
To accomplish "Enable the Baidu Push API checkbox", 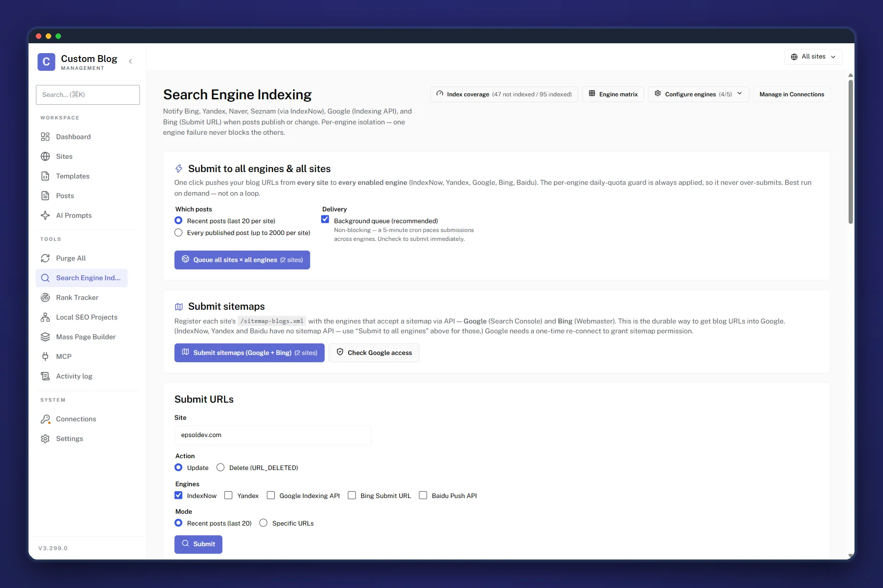I will pos(423,495).
